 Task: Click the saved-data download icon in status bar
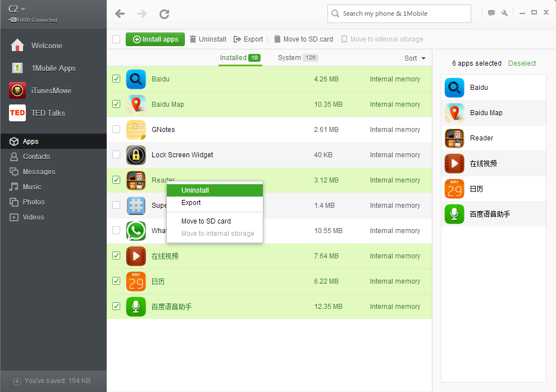pyautogui.click(x=17, y=381)
